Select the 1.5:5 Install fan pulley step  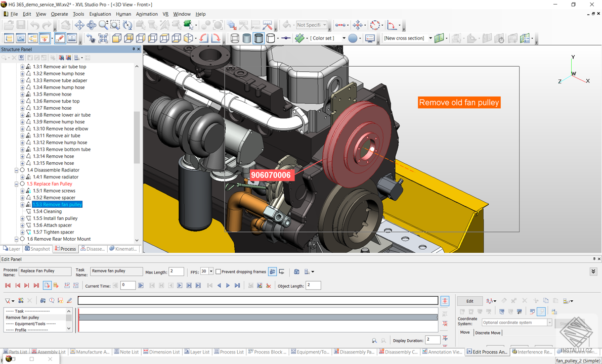(57, 218)
